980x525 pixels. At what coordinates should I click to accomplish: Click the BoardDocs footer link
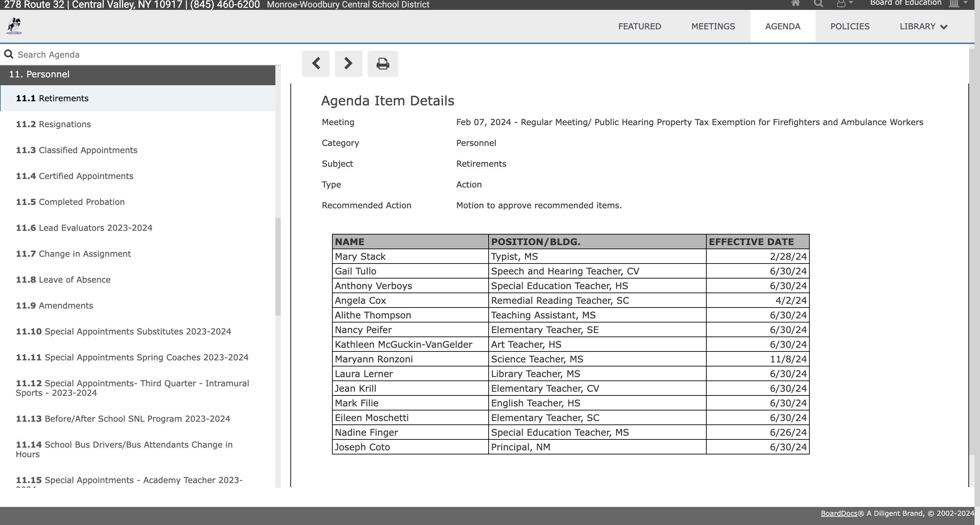tap(838, 513)
